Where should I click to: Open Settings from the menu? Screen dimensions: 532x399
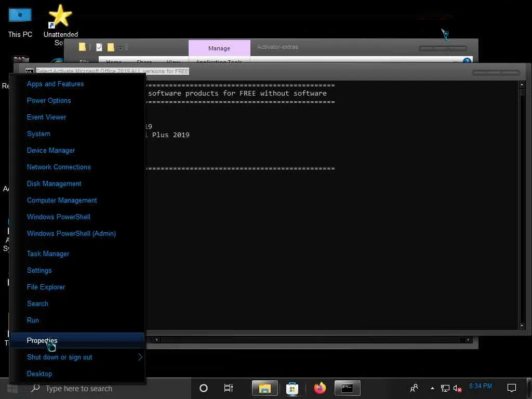coord(39,270)
